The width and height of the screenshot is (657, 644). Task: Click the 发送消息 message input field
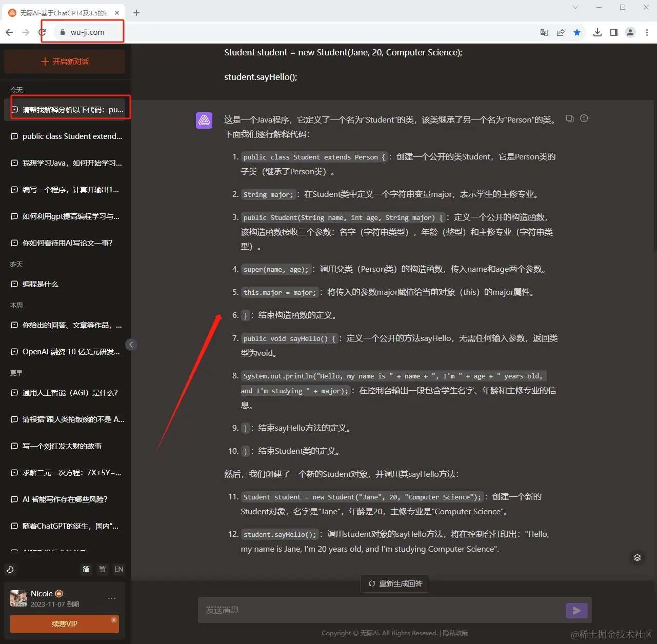(359, 610)
